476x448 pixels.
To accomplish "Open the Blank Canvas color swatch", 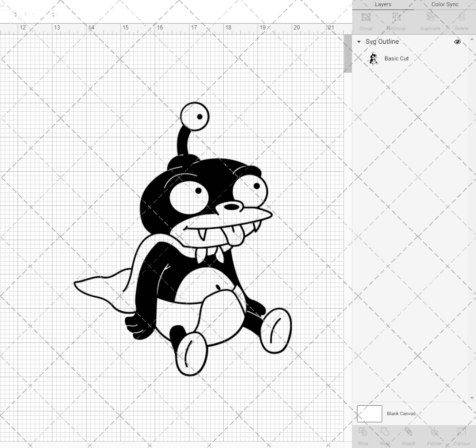I will [369, 413].
